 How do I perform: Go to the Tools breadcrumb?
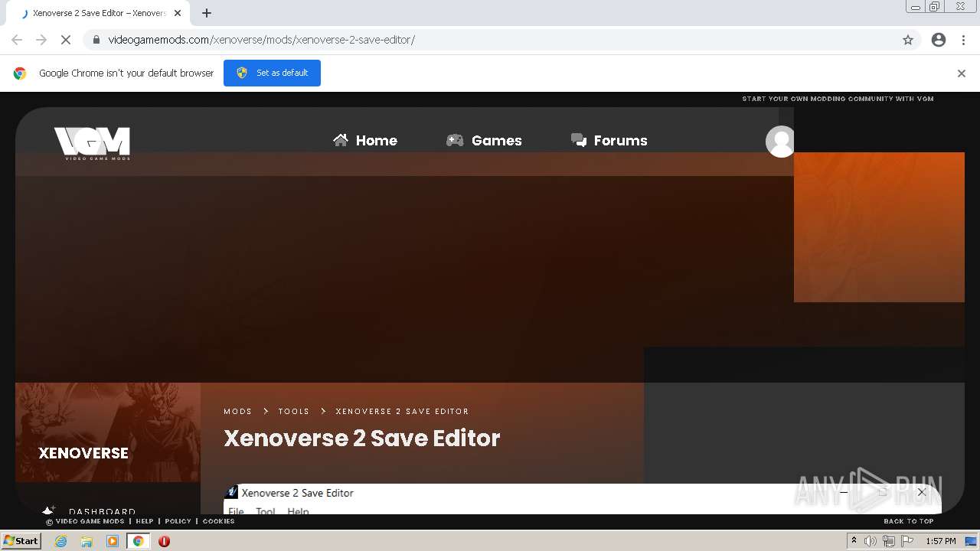coord(294,411)
